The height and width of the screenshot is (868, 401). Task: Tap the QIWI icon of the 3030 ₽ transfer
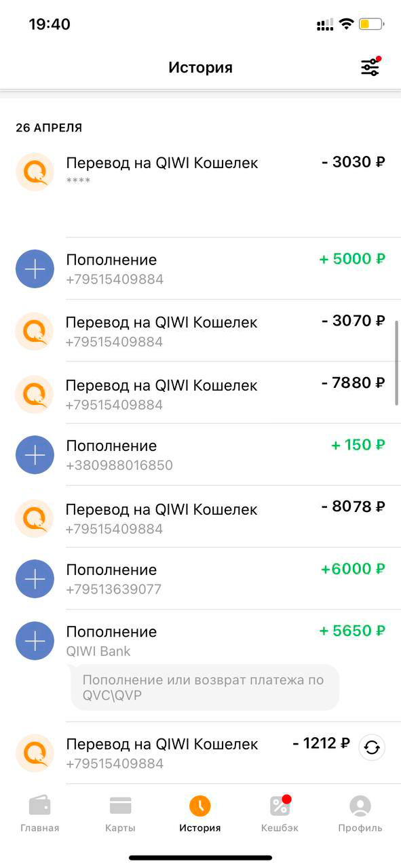pyautogui.click(x=35, y=172)
